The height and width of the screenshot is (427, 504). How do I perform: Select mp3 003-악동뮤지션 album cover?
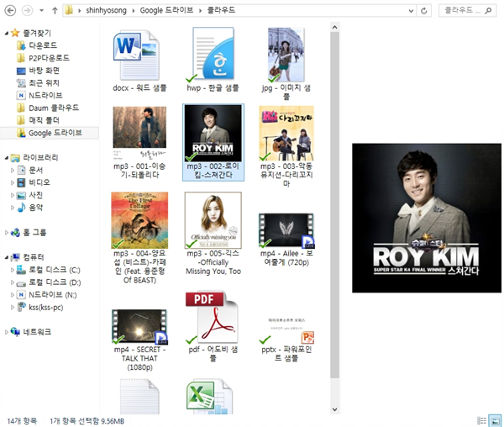point(286,133)
